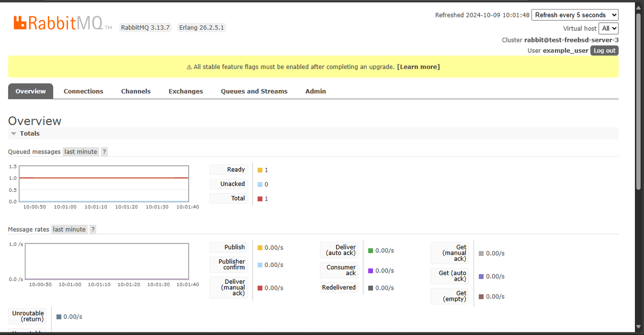Click the Erlang 26.2.5.1 version badge

[x=202, y=27]
